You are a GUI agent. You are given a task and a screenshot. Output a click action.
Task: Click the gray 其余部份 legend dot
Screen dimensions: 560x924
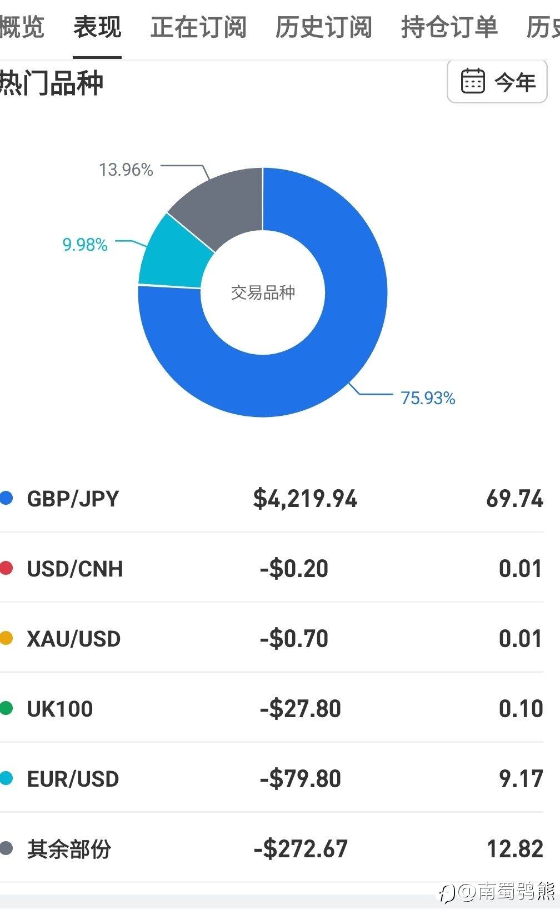pos(7,848)
